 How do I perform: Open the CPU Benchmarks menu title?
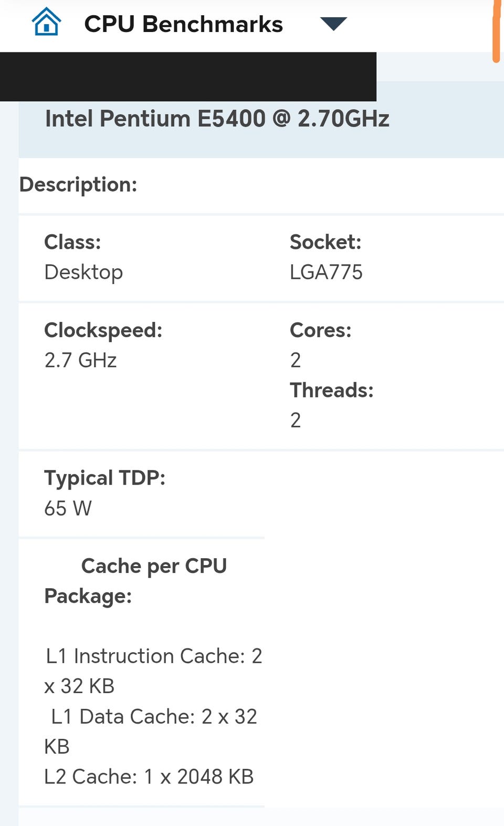pyautogui.click(x=183, y=24)
